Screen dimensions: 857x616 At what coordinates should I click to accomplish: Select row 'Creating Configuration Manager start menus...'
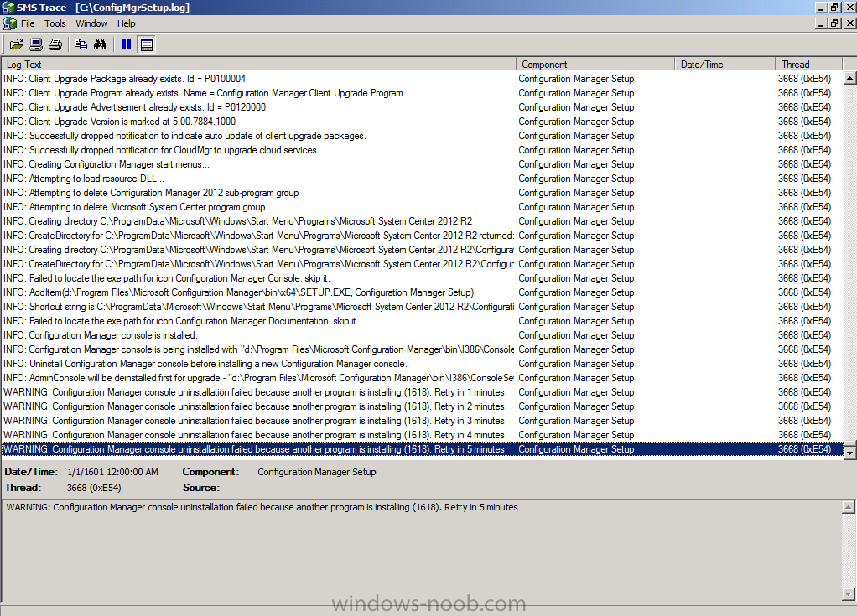[422, 163]
